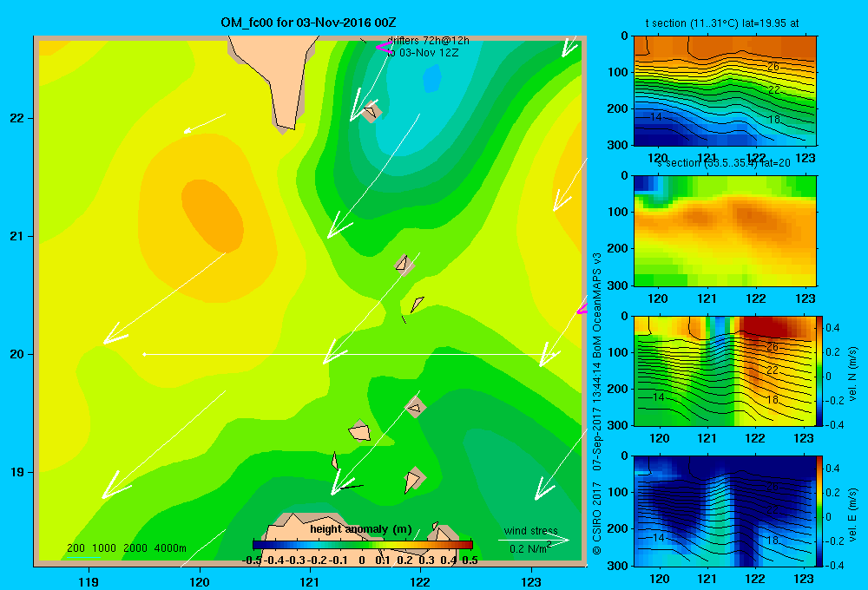Open the temperature section panel
Viewport: 868px width, 590px height.
725,91
